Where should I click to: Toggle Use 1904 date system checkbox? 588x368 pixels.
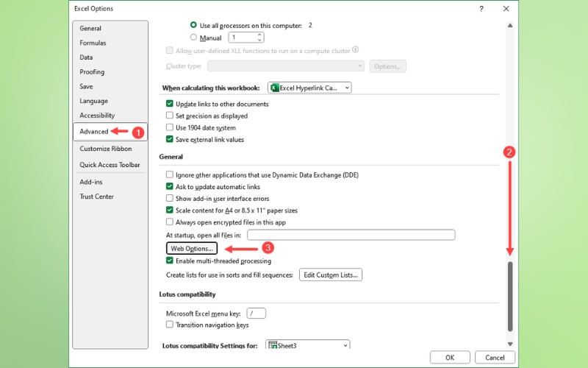[170, 128]
